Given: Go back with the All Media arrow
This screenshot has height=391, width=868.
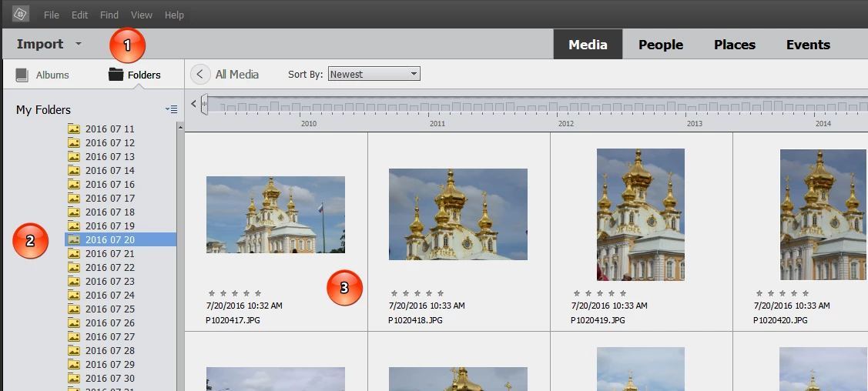Looking at the screenshot, I should [200, 74].
